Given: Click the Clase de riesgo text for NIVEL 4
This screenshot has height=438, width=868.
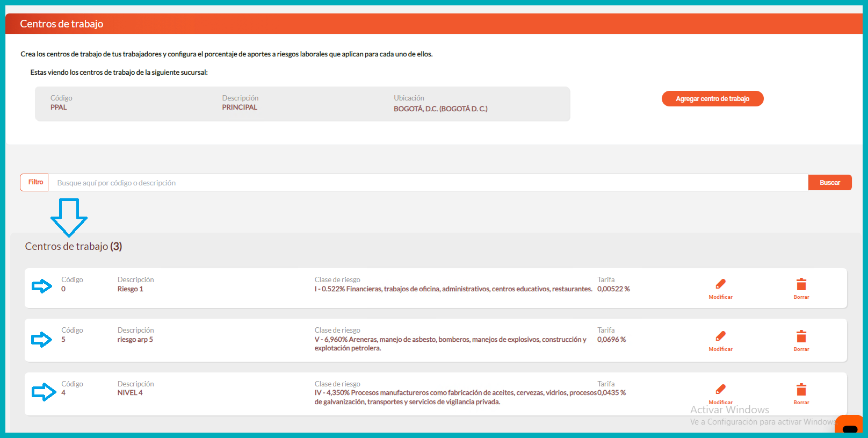Looking at the screenshot, I should 454,397.
